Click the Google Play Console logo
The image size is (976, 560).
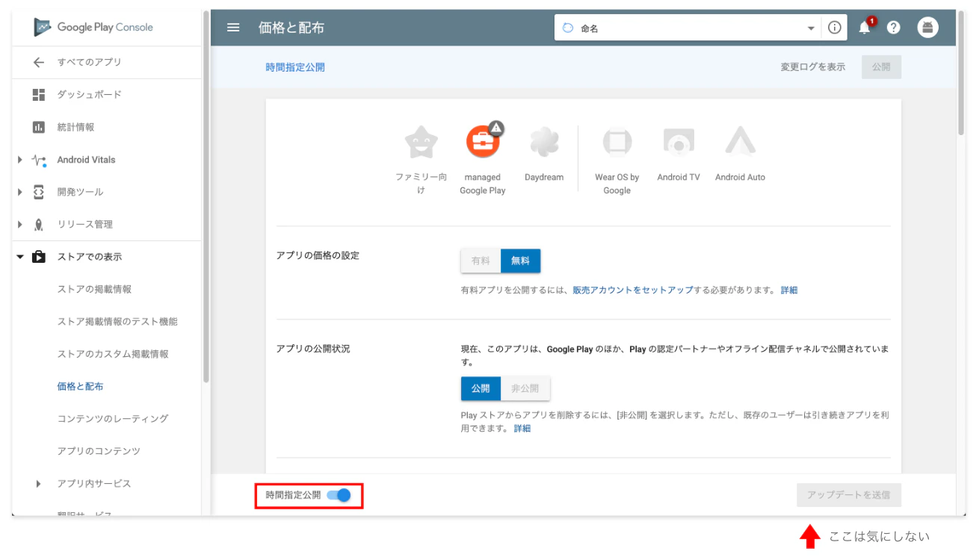[93, 27]
